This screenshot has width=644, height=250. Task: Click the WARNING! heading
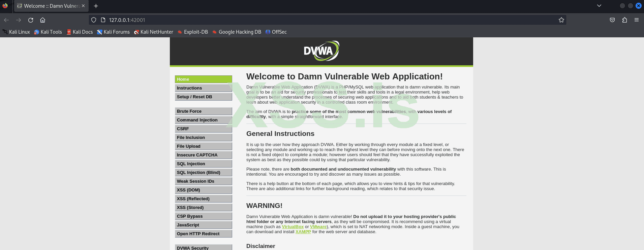[x=265, y=206]
